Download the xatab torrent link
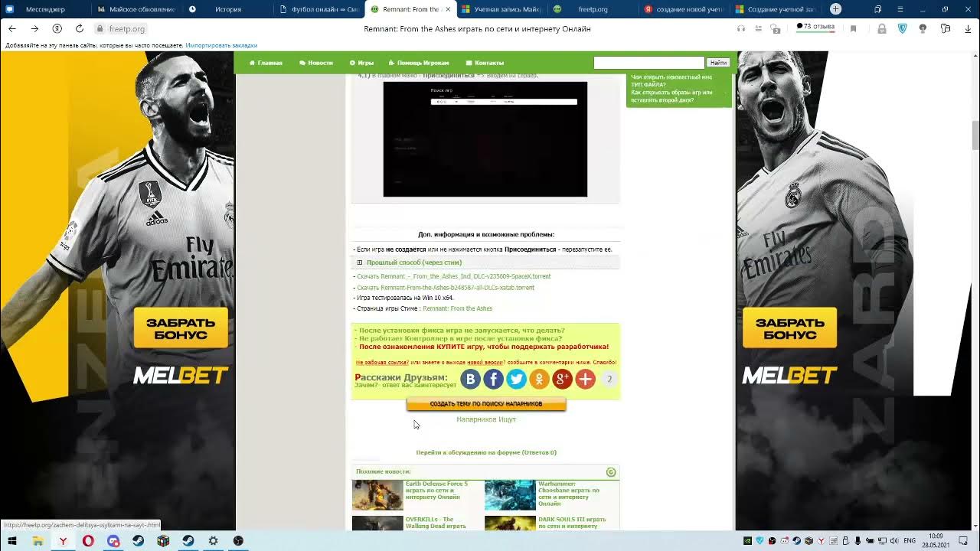 click(446, 288)
